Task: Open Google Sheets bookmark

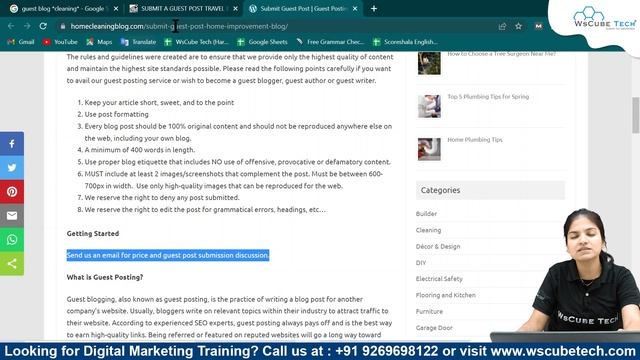Action: pos(263,42)
